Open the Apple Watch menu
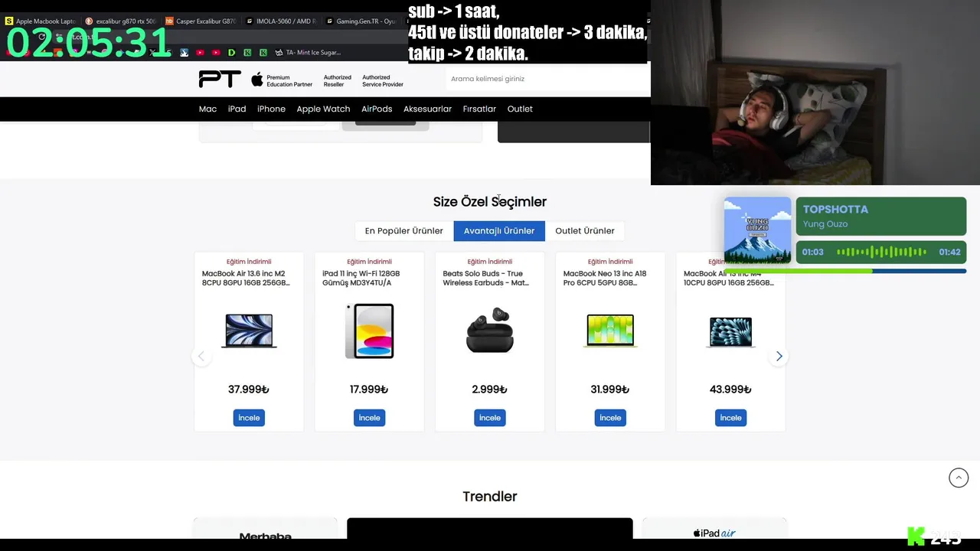Screen dimensions: 980x551 click(x=323, y=109)
